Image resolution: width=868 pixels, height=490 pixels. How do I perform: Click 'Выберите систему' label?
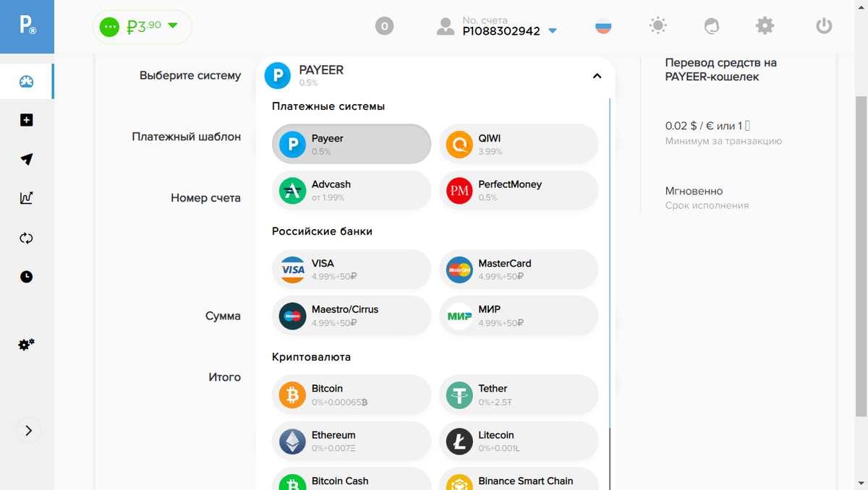coord(190,75)
